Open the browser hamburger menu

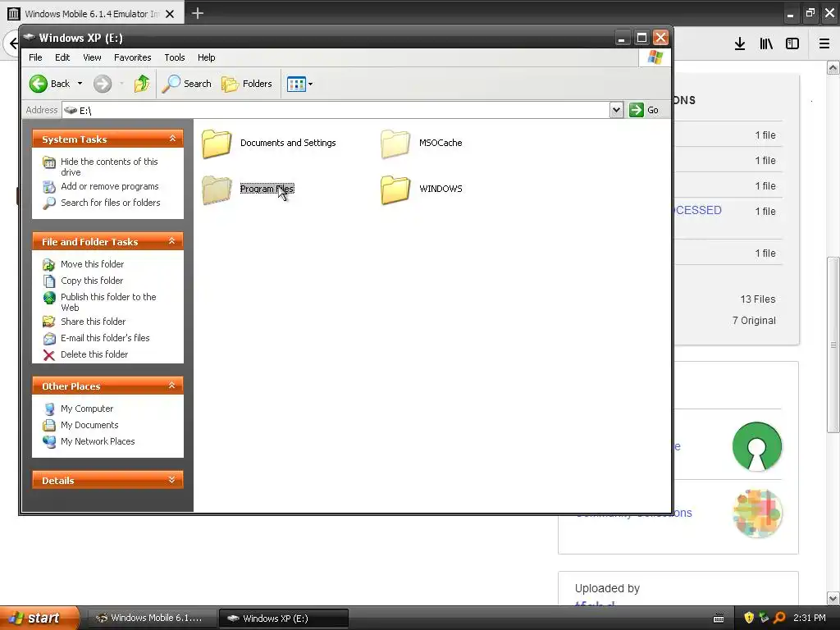click(824, 44)
